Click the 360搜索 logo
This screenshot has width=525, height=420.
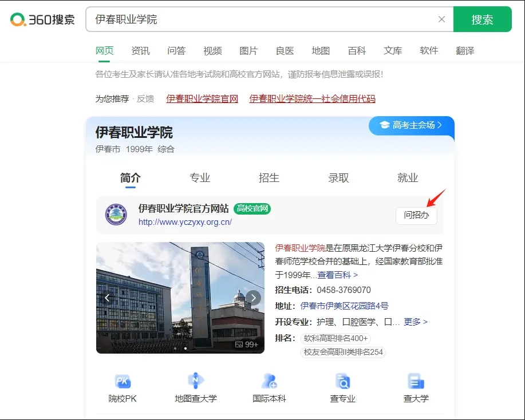point(43,19)
